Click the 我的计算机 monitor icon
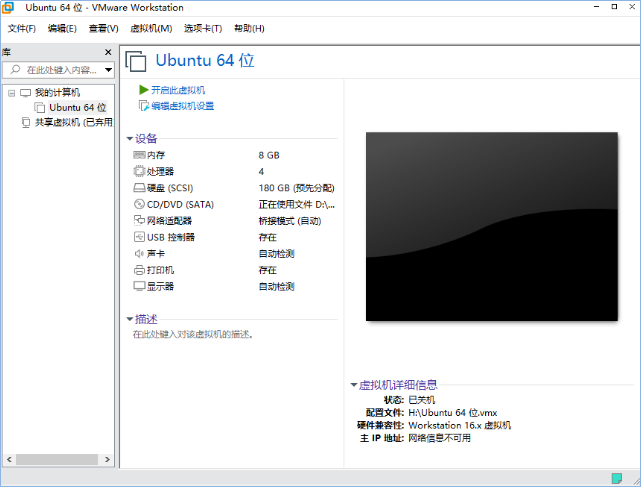 (25, 93)
